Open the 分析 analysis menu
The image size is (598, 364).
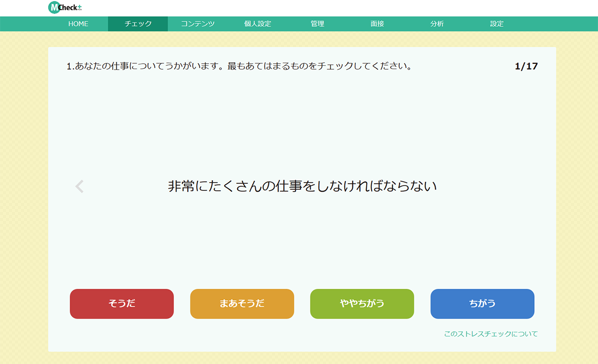(x=437, y=23)
